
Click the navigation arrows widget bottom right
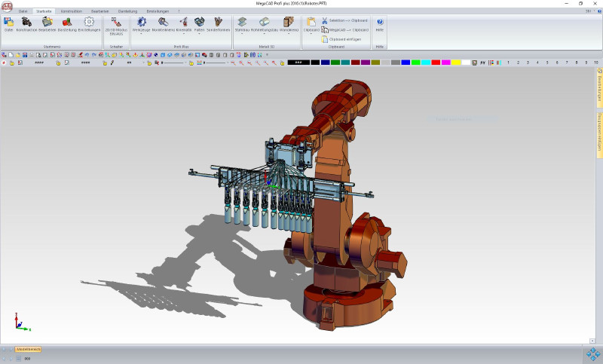point(592,354)
